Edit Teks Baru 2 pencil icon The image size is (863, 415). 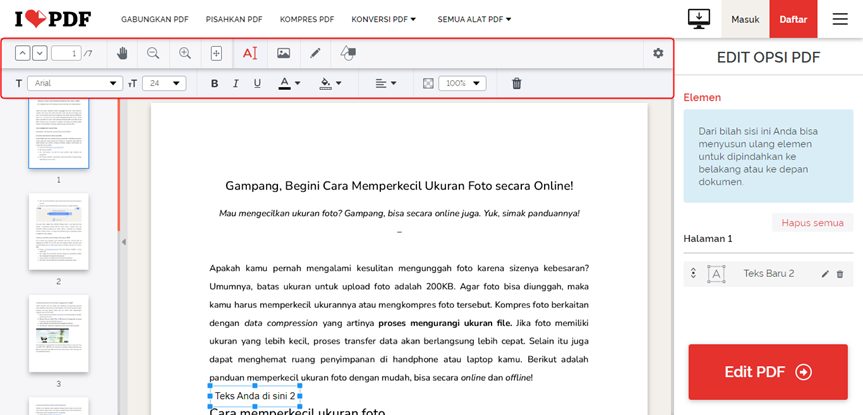click(x=824, y=274)
